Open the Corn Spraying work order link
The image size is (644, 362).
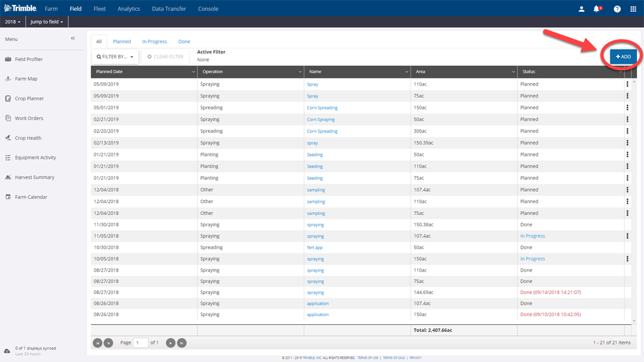(x=321, y=119)
